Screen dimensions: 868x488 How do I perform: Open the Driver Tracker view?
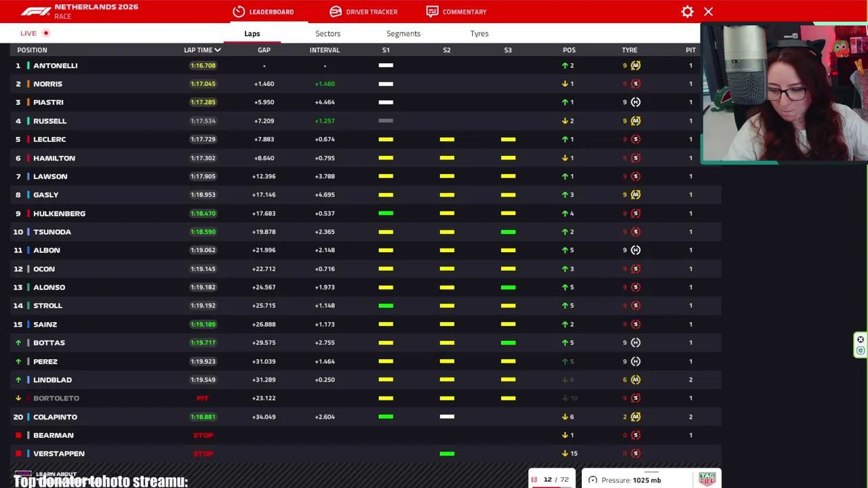pos(363,12)
